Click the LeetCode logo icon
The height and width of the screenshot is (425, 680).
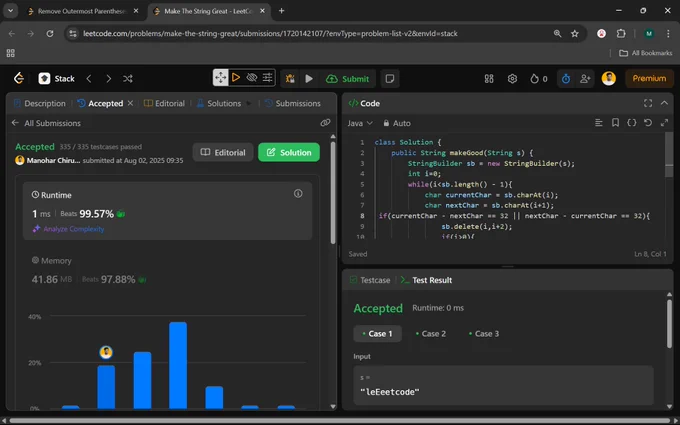coord(19,78)
